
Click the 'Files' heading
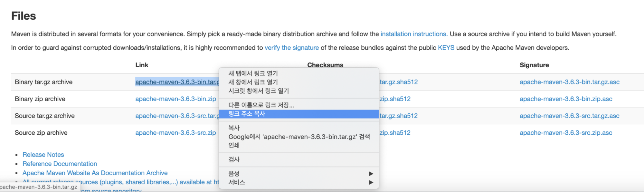(x=24, y=16)
